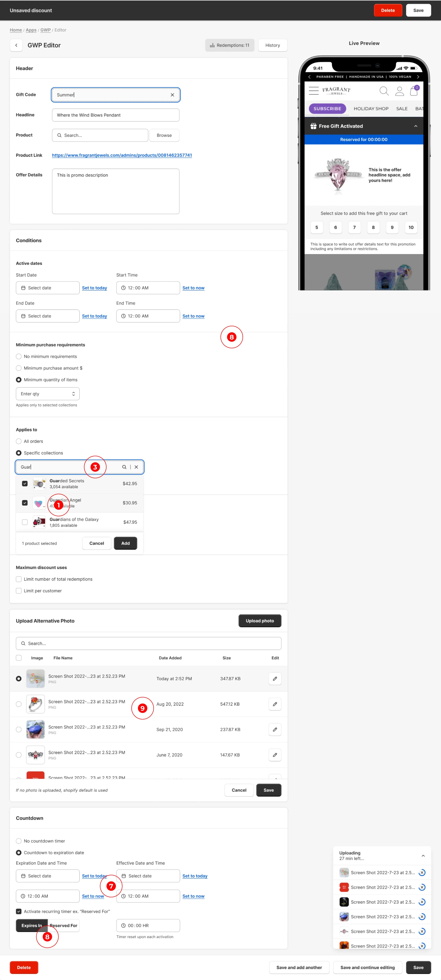Cancel the first upload in Uploading panel
This screenshot has height=980, width=441.
[x=422, y=872]
